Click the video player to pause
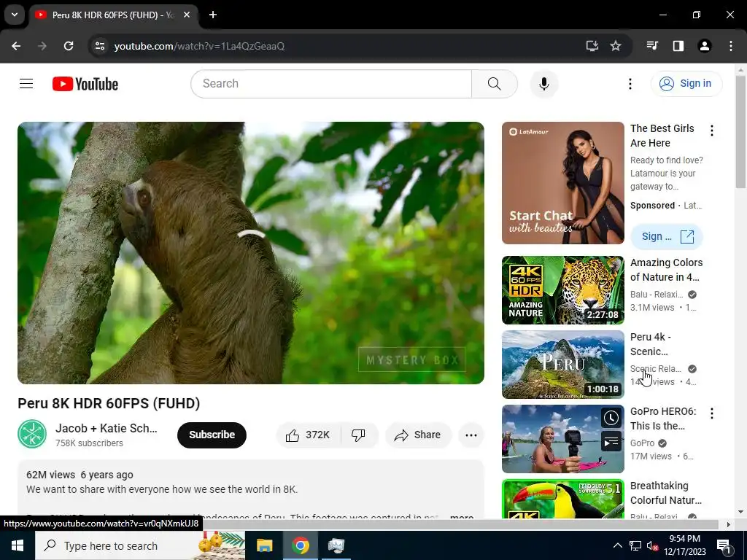The height and width of the screenshot is (560, 747). (251, 253)
